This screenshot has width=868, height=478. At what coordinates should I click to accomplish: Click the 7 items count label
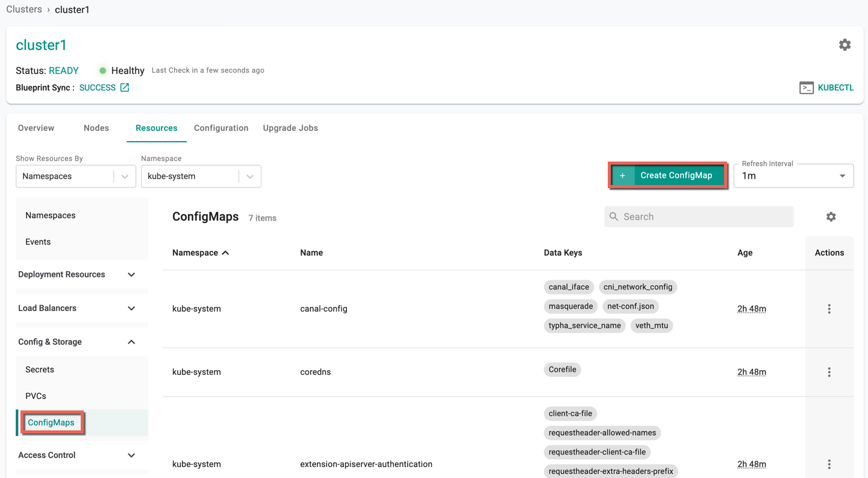(x=263, y=218)
